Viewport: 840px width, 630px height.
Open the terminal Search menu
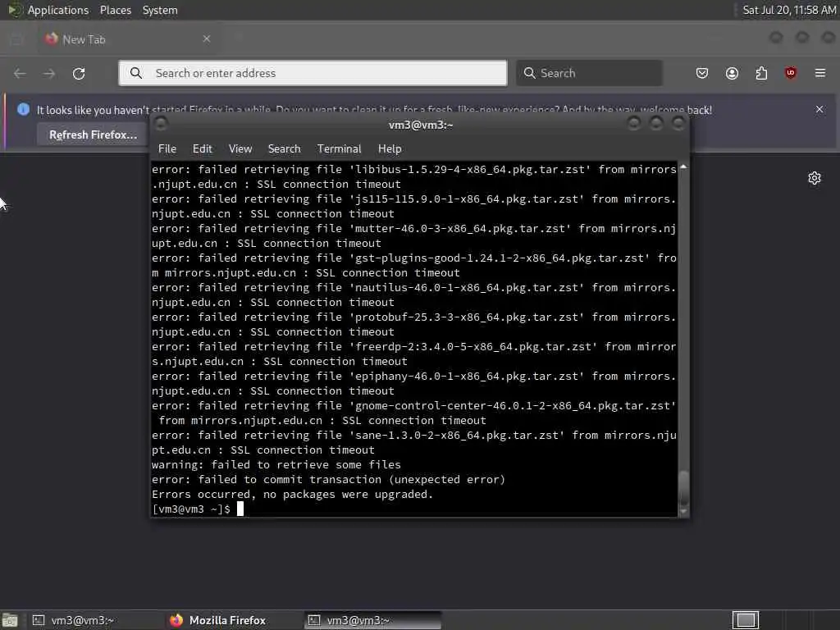284,149
